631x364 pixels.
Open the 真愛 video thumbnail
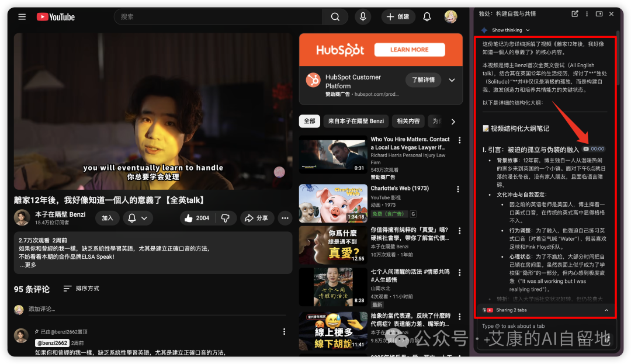point(333,245)
